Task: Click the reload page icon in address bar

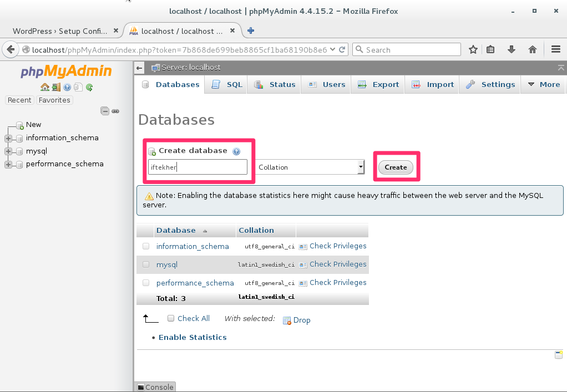Action: coord(342,49)
